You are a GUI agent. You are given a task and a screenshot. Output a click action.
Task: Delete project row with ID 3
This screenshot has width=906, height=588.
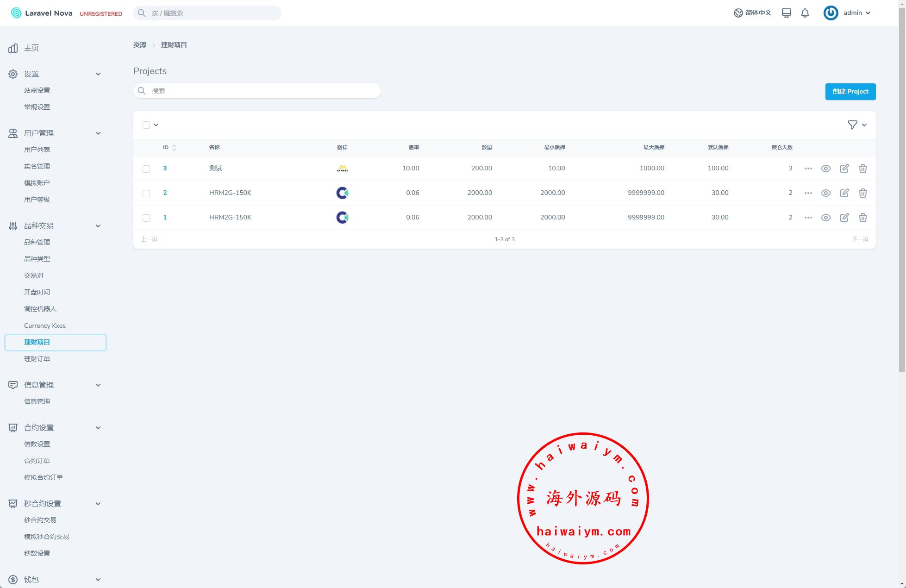click(x=862, y=169)
